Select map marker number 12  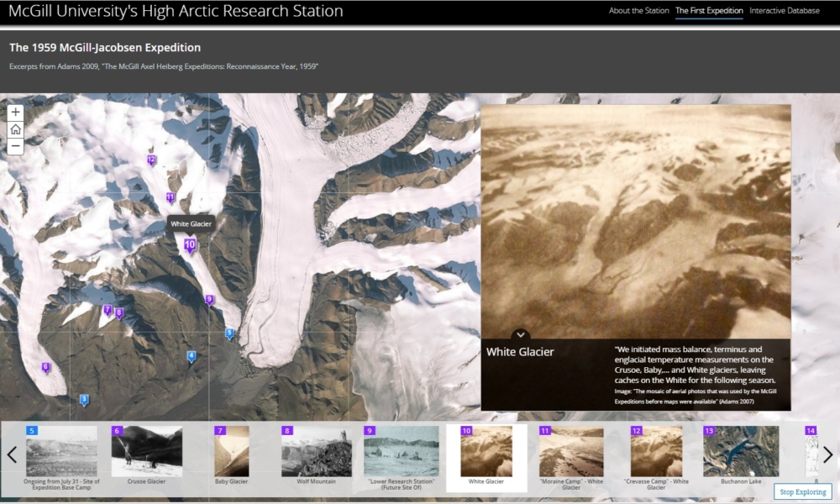(x=151, y=160)
